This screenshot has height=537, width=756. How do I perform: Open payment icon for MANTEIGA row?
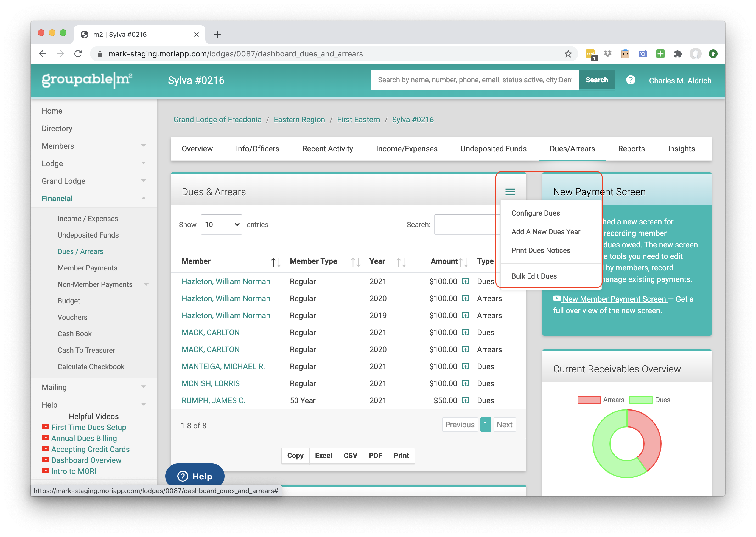click(x=465, y=366)
